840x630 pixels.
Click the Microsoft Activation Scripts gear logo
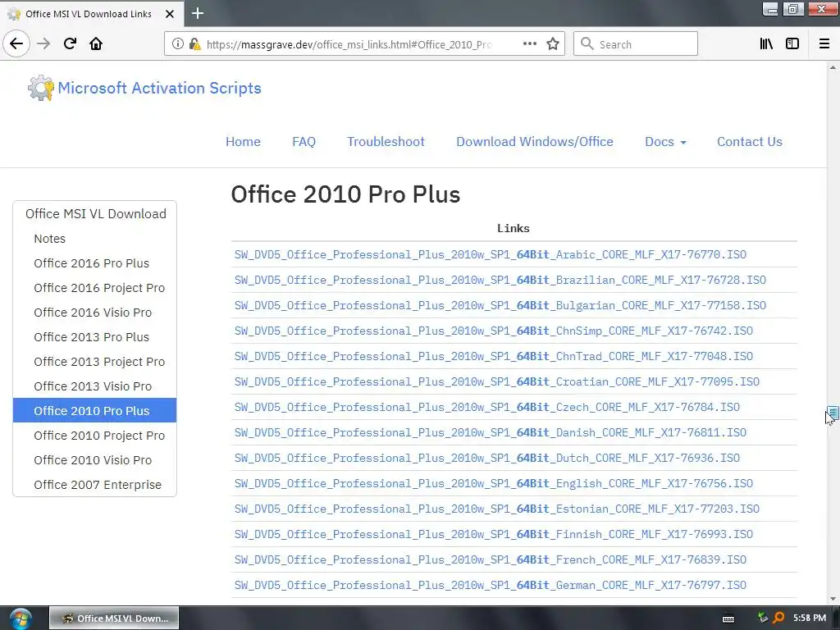(x=41, y=88)
